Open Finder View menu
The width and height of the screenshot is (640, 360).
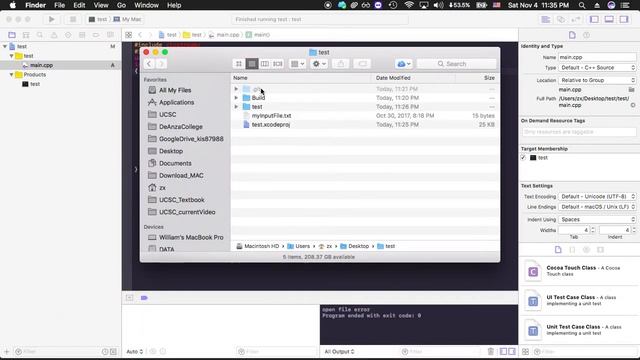[x=101, y=5]
